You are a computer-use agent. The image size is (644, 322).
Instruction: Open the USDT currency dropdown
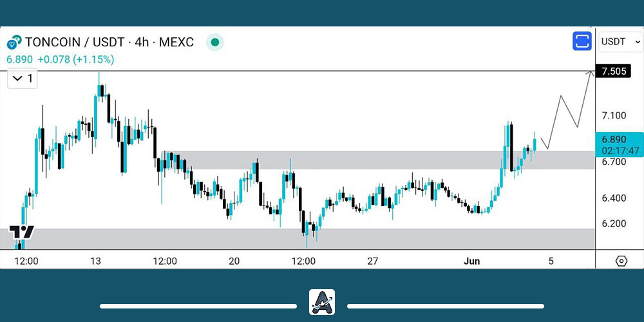tap(620, 42)
